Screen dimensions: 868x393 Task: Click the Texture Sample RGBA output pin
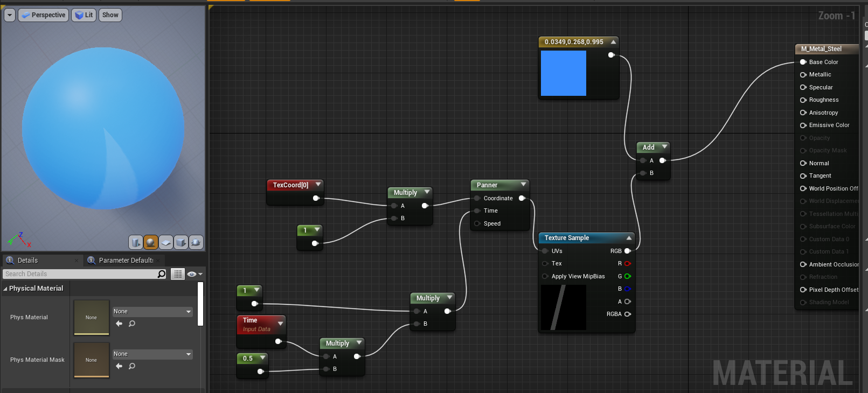[x=628, y=314]
